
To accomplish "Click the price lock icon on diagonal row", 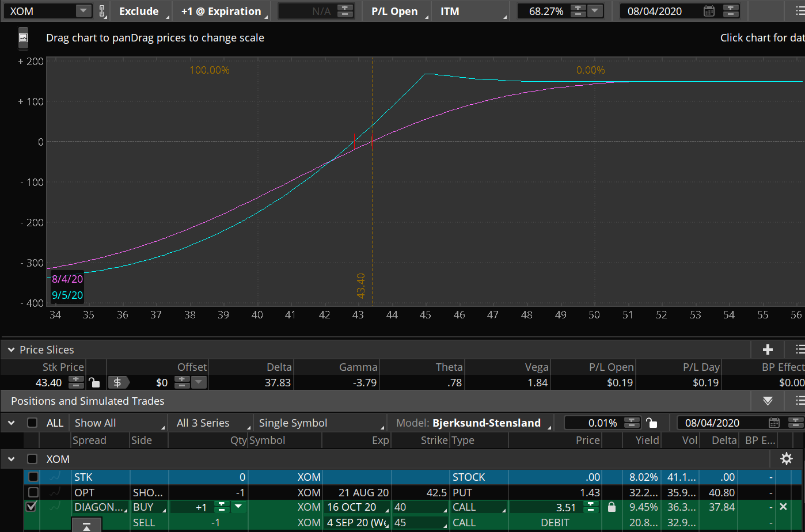I will coord(612,507).
